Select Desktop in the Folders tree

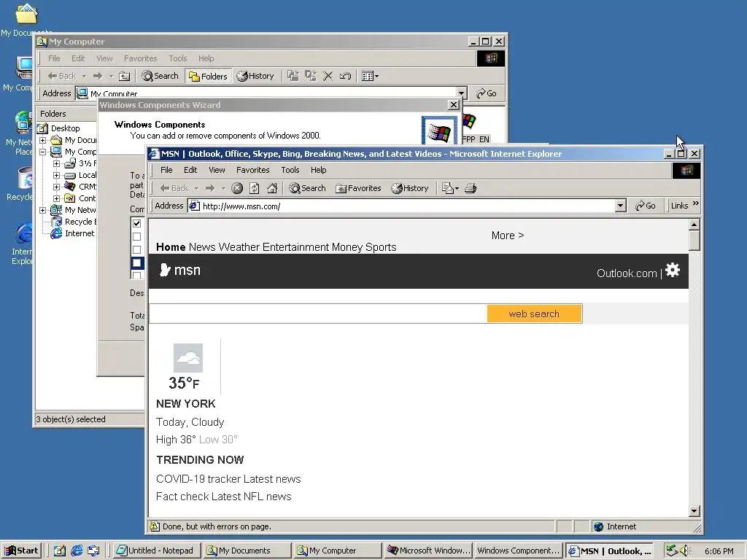click(65, 128)
